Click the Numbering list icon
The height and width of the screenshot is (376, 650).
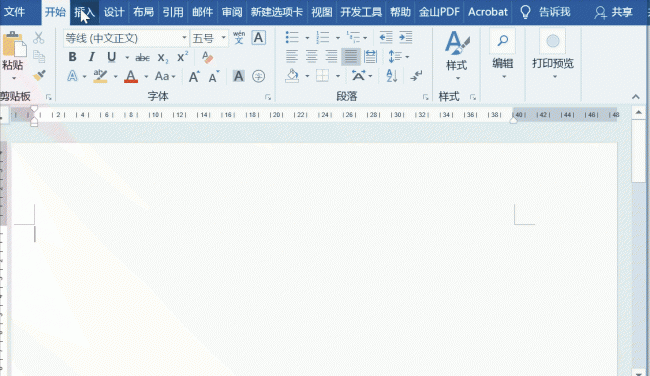coord(323,37)
